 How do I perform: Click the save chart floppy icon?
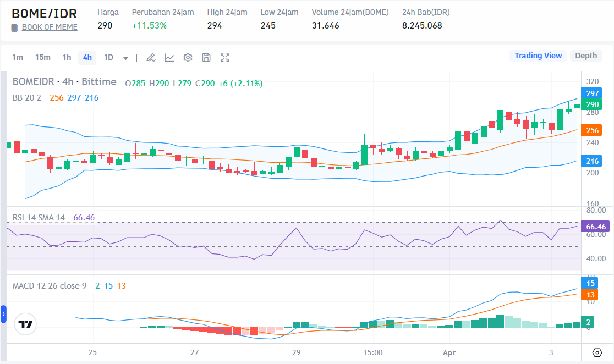point(206,58)
